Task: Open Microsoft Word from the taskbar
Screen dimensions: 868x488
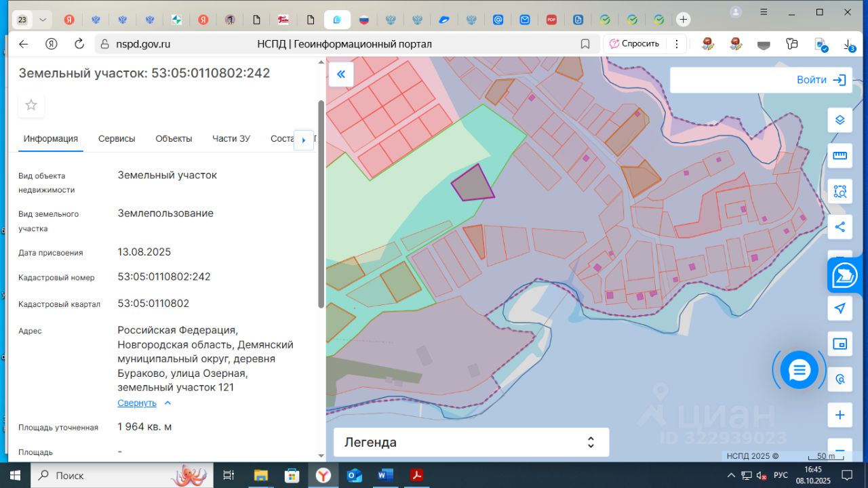Action: click(385, 475)
